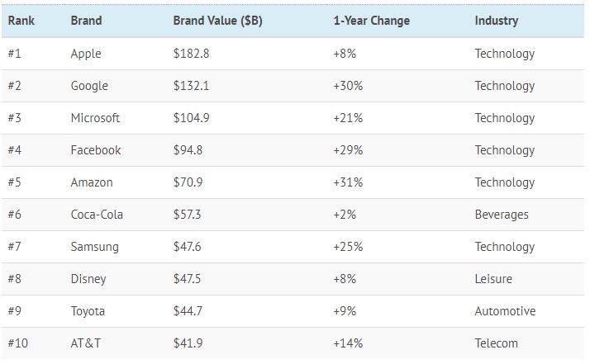Click the AT&T brand name
Screen dimensions: 590x364
coord(86,343)
